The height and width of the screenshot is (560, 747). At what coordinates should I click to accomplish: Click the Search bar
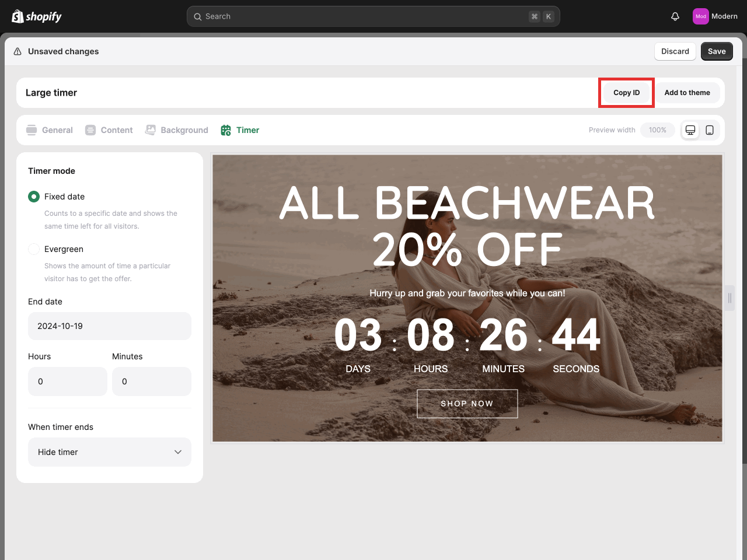point(373,16)
